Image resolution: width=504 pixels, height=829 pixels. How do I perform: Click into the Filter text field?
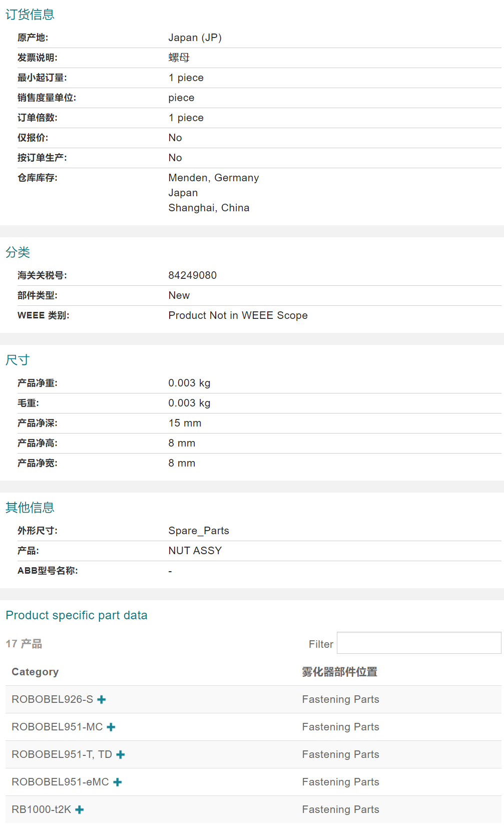(418, 643)
